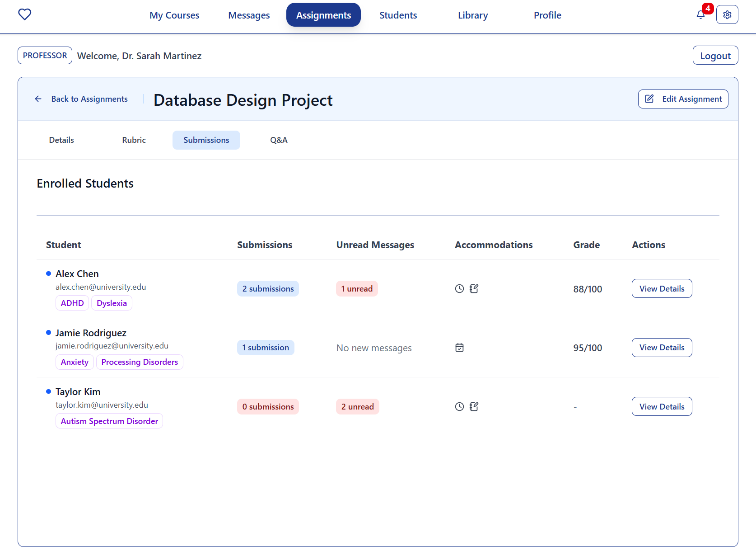Click Alex Chen's extended time clock icon
Viewport: 756px width, 551px height.
(459, 289)
